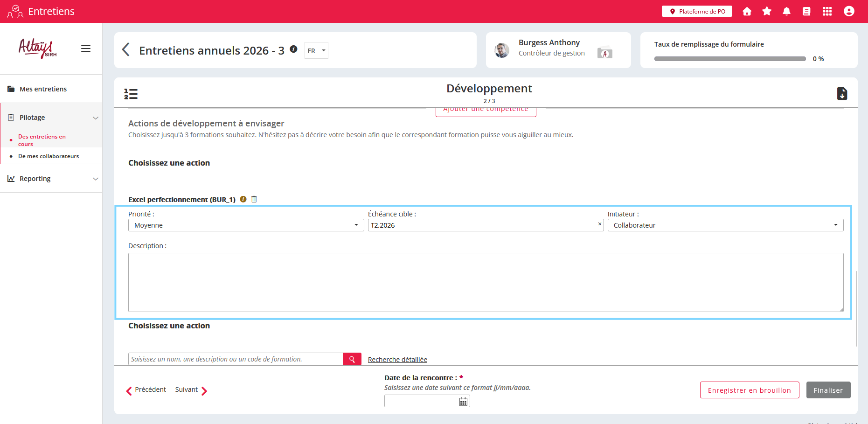Toggle the hamburger sidebar menu
Viewport: 868px width, 424px height.
point(86,49)
